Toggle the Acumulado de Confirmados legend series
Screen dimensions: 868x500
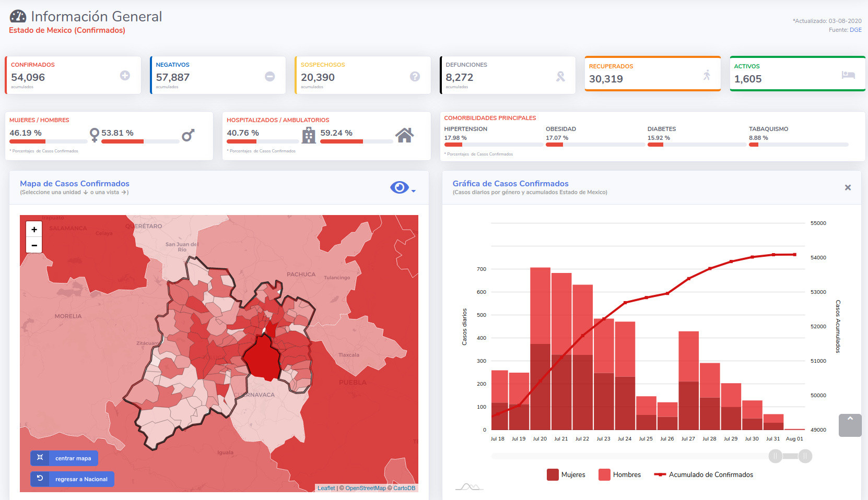(x=703, y=474)
